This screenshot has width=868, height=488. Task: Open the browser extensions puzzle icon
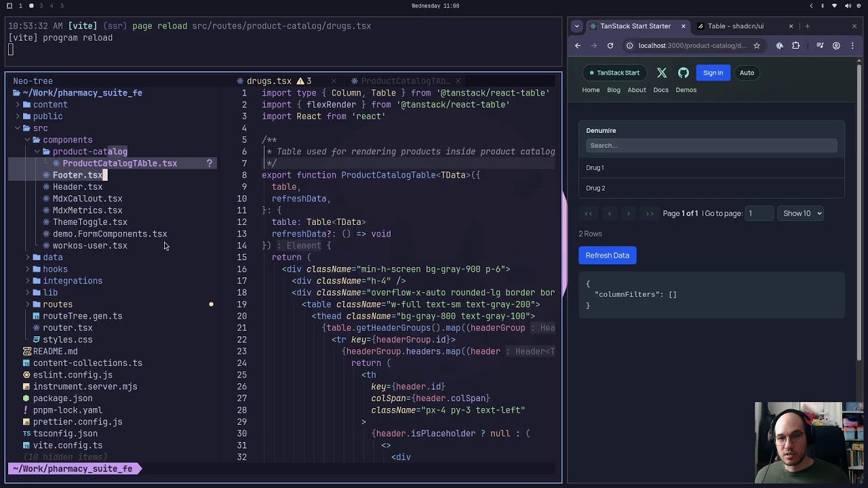(796, 45)
